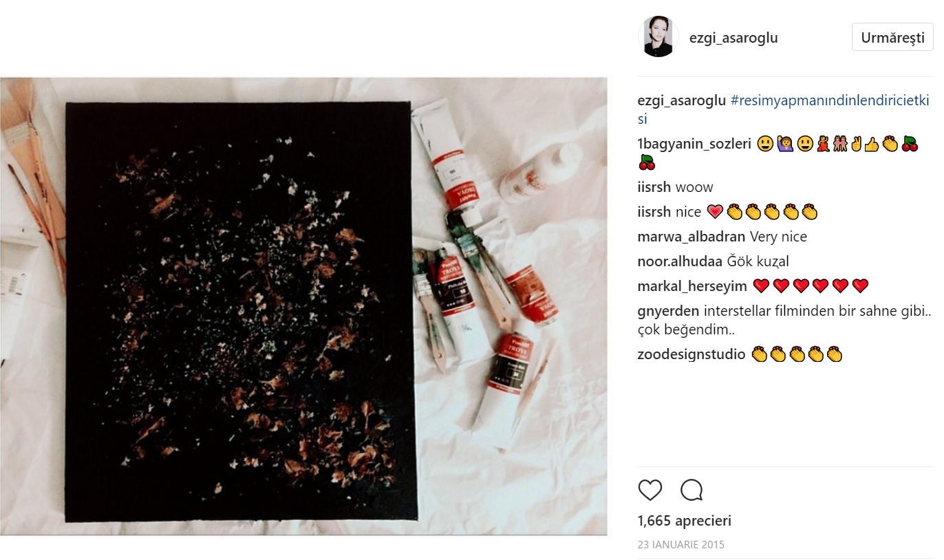Like the post with the heart icon
The height and width of the screenshot is (560, 944).
coord(650,490)
